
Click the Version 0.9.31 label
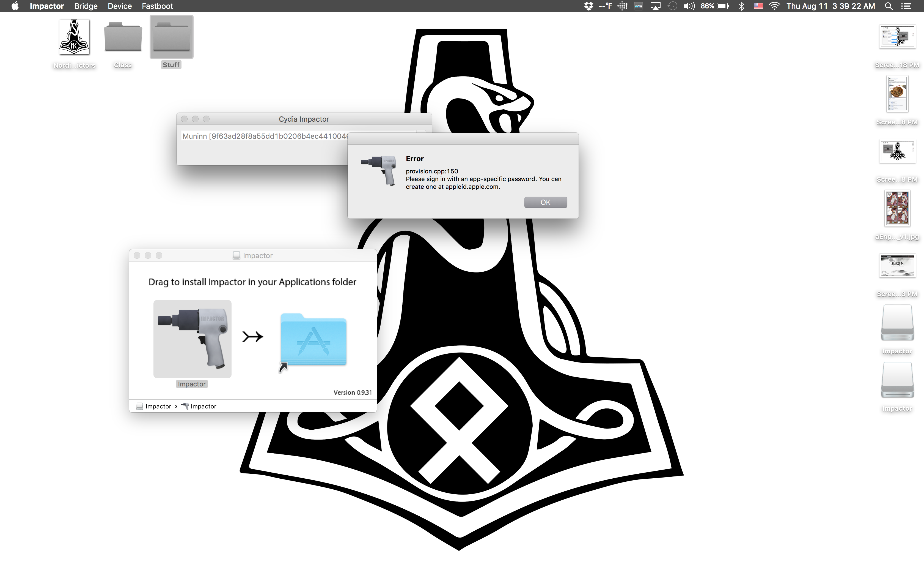pos(353,392)
